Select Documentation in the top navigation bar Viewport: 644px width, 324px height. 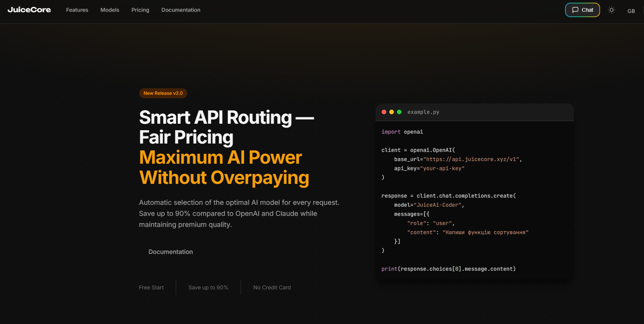point(181,10)
